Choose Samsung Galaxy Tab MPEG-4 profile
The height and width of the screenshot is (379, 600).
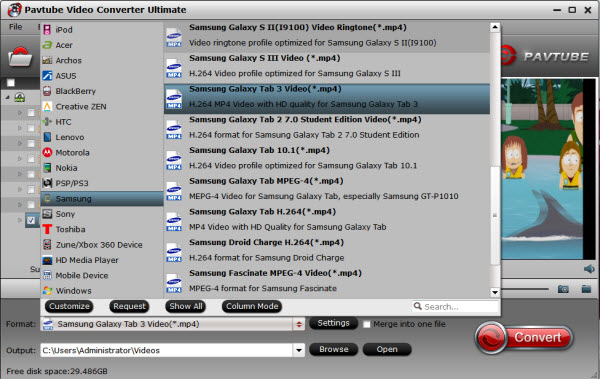327,190
